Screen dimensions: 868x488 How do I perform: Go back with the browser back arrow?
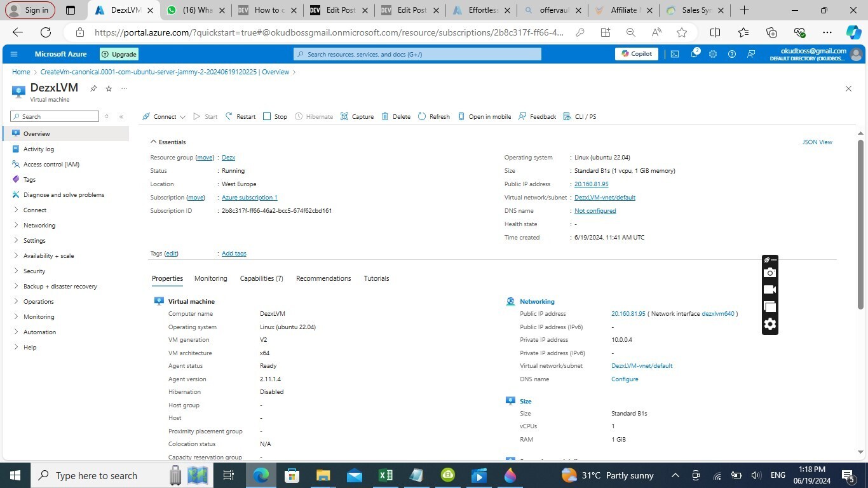tap(18, 32)
